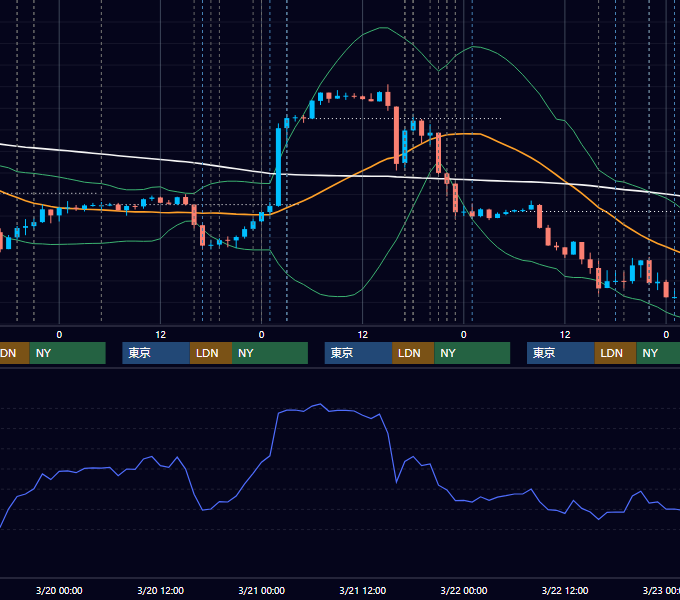The width and height of the screenshot is (680, 600).
Task: Select the green lower Bollinger band trough
Action: pos(338,296)
